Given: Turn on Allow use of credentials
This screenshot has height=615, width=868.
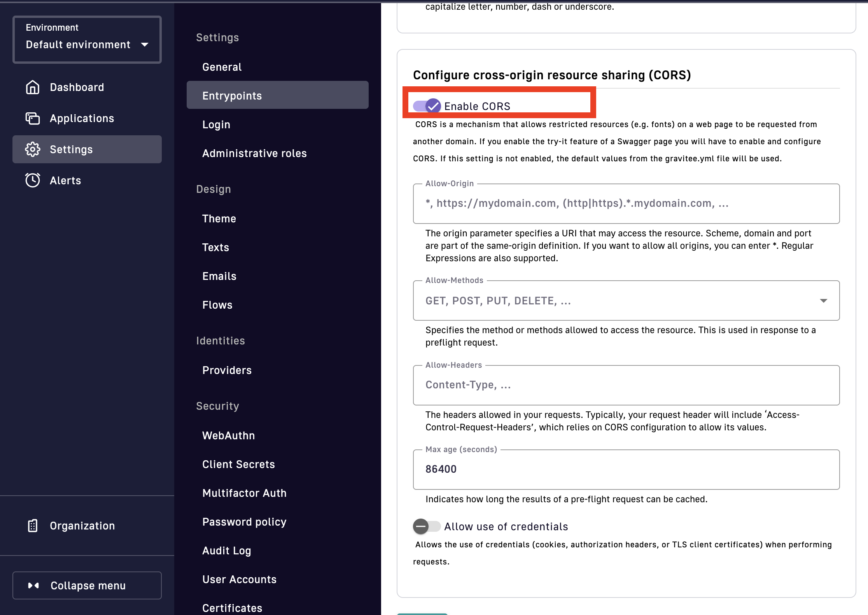Looking at the screenshot, I should (x=427, y=526).
